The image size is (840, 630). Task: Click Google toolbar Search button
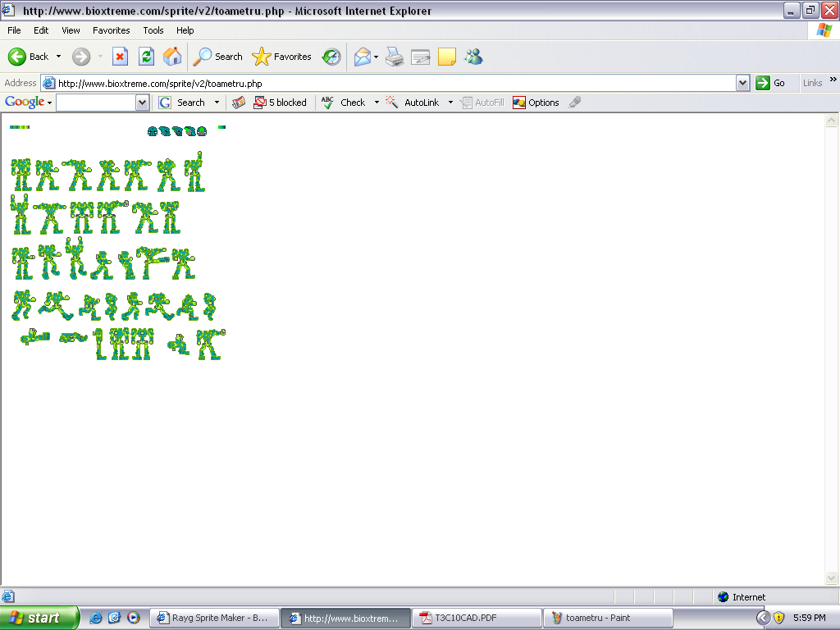click(182, 103)
